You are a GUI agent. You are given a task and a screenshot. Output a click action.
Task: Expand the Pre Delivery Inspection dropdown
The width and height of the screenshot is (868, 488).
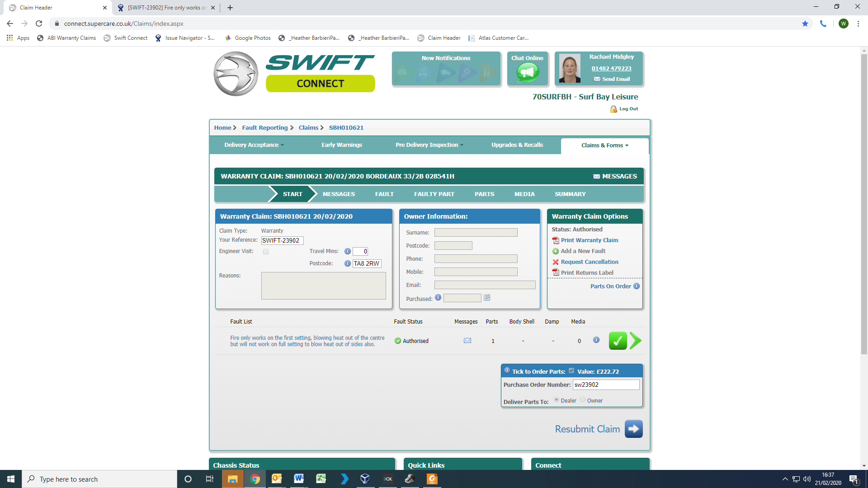click(429, 145)
